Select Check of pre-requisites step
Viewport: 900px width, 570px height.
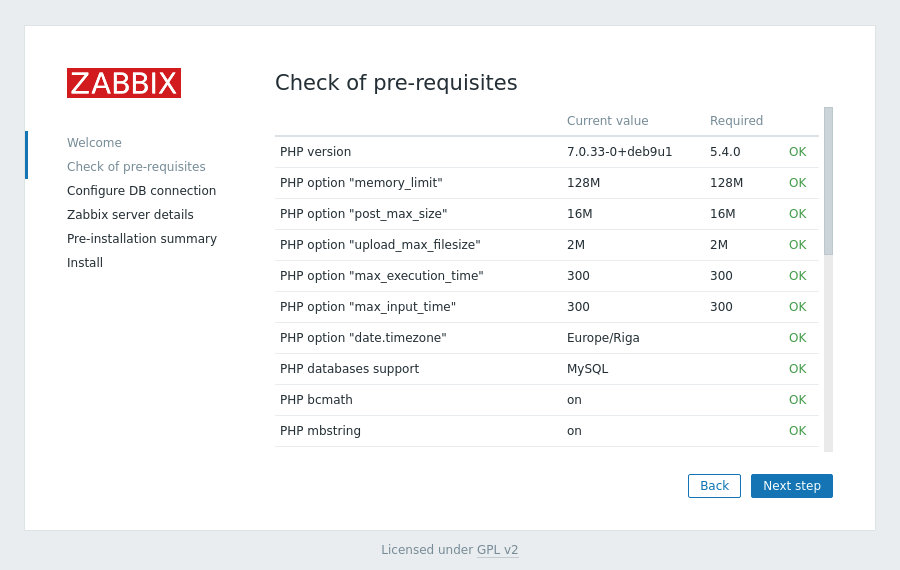point(136,166)
